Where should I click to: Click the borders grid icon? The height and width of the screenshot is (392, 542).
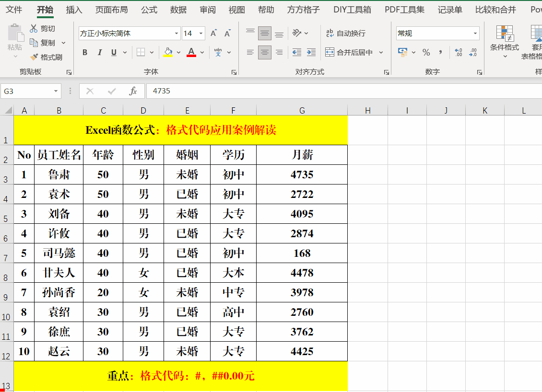click(x=141, y=52)
